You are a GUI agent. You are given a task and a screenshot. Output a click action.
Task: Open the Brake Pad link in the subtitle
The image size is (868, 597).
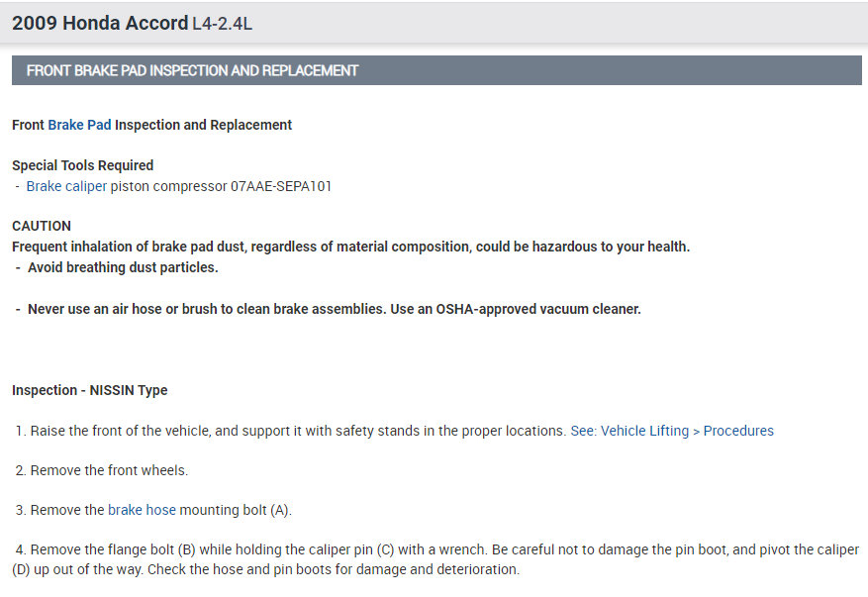tap(79, 125)
